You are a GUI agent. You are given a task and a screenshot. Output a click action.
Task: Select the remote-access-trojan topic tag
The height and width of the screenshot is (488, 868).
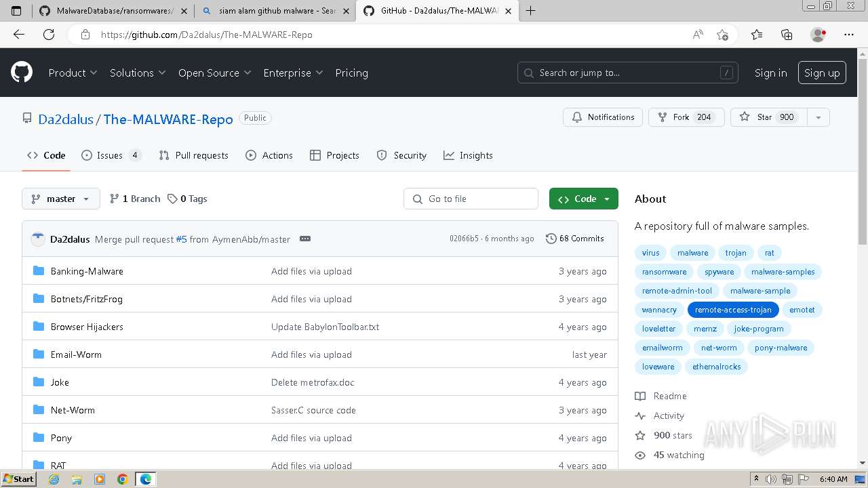pyautogui.click(x=733, y=310)
